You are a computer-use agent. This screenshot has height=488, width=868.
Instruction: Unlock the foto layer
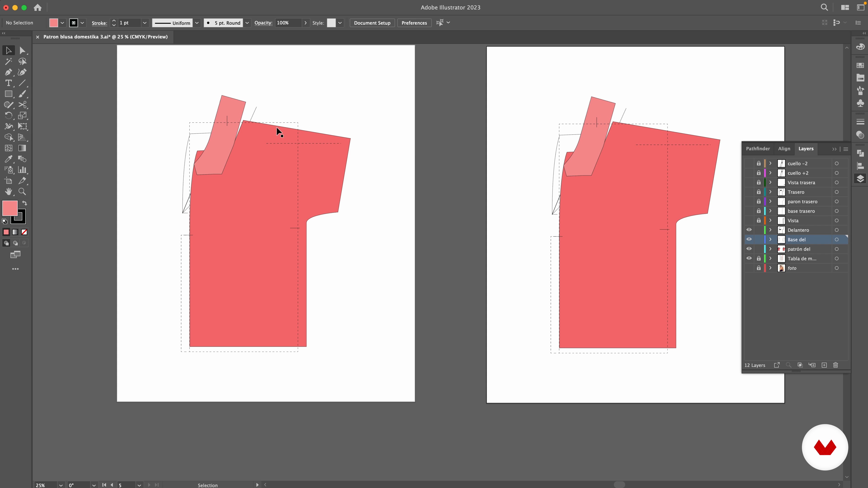pos(759,268)
